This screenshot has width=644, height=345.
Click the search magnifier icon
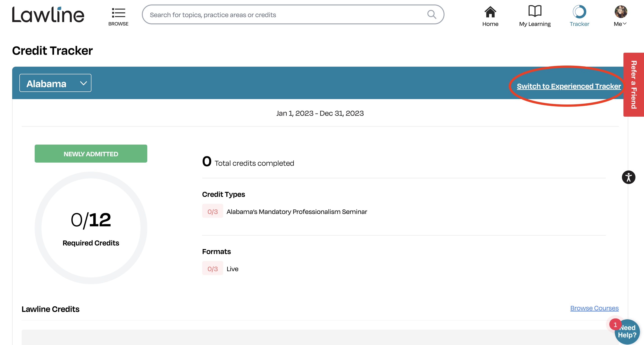pos(431,14)
